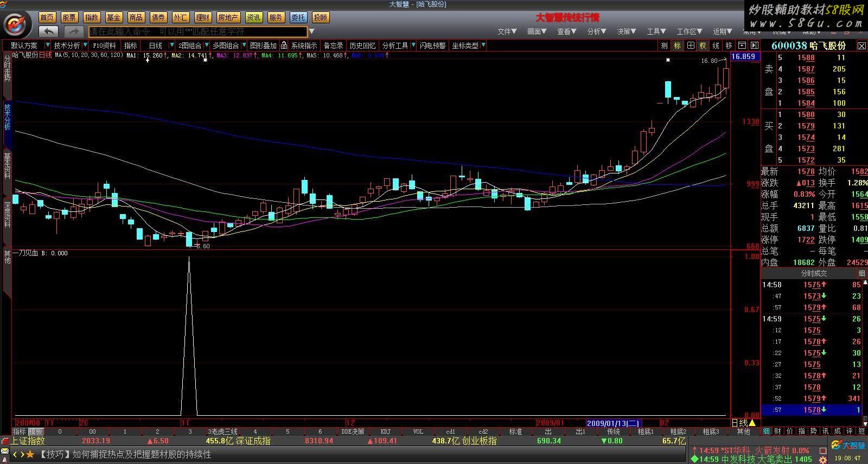Open the 分析 menu

(597, 31)
